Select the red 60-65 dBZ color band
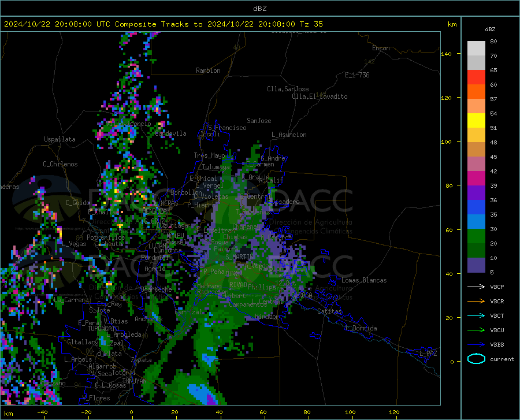 pyautogui.click(x=476, y=77)
